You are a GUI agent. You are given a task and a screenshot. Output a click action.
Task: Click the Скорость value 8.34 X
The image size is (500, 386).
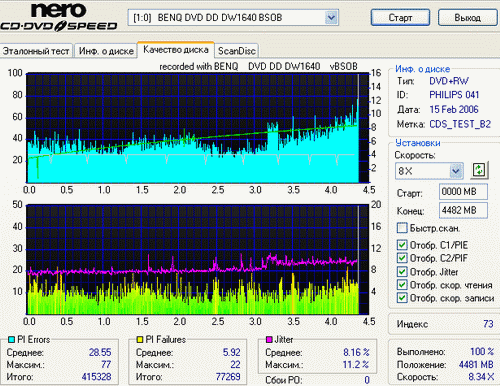click(x=481, y=377)
